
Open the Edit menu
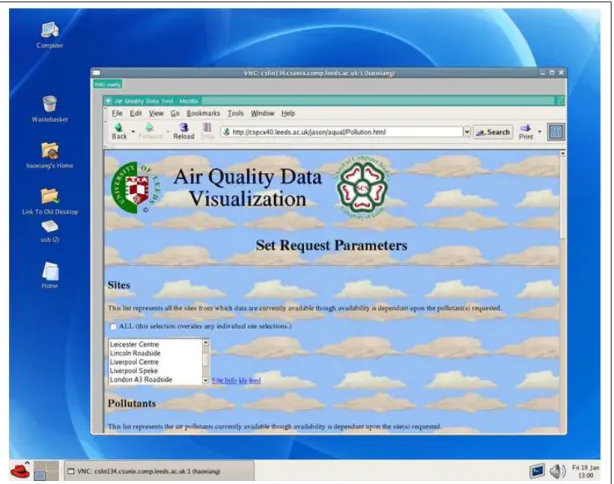[136, 113]
